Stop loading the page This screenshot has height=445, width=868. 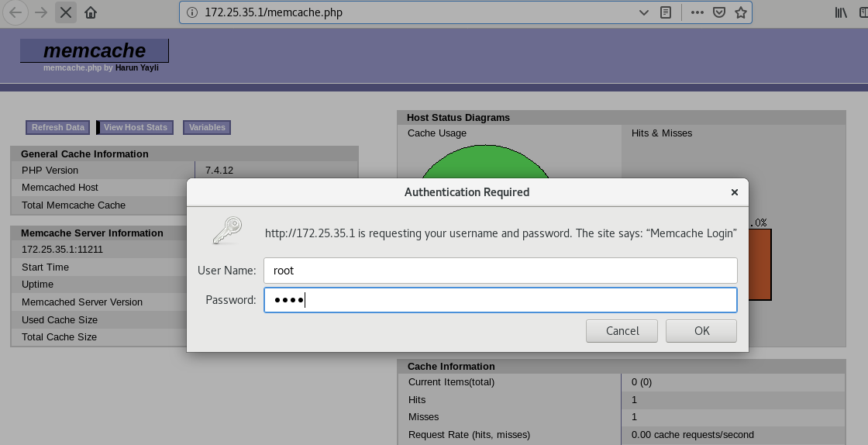(65, 12)
